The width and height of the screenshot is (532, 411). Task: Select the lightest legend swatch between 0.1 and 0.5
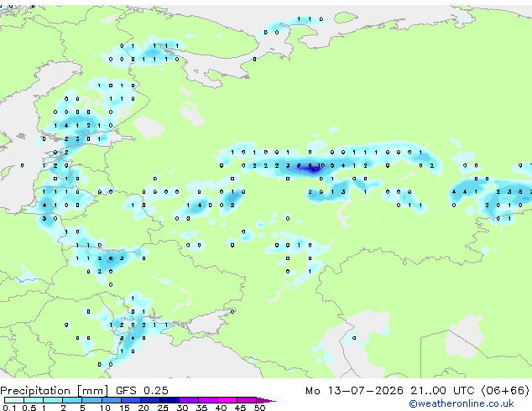tap(14, 400)
